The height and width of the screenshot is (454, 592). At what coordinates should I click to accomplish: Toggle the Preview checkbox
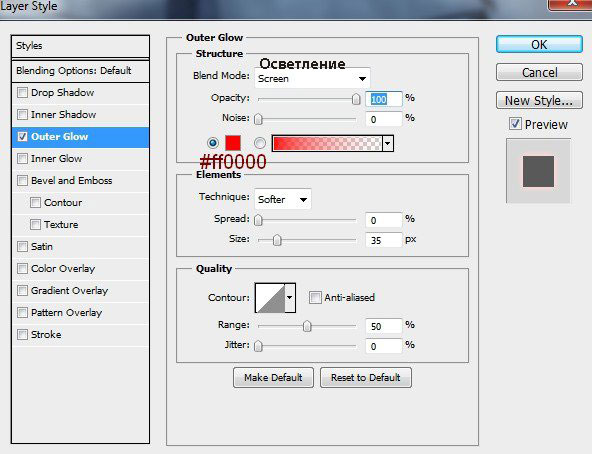tap(515, 124)
